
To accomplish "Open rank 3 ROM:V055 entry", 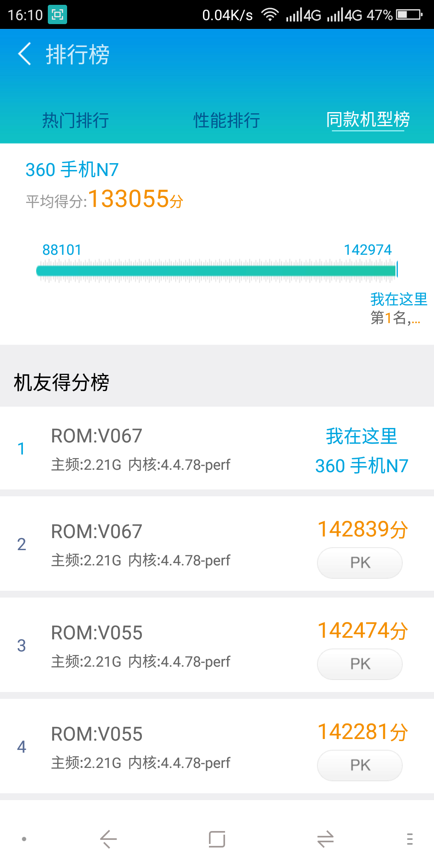I will click(141, 645).
